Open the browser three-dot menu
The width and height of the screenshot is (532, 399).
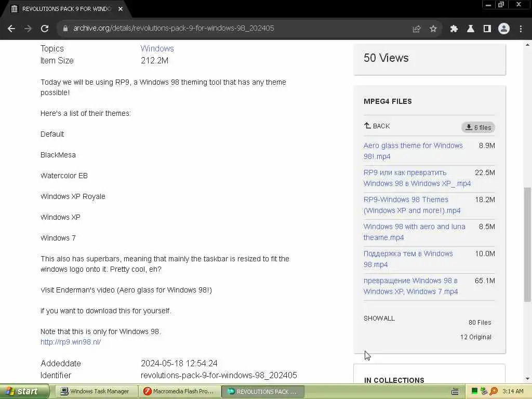coord(521,29)
